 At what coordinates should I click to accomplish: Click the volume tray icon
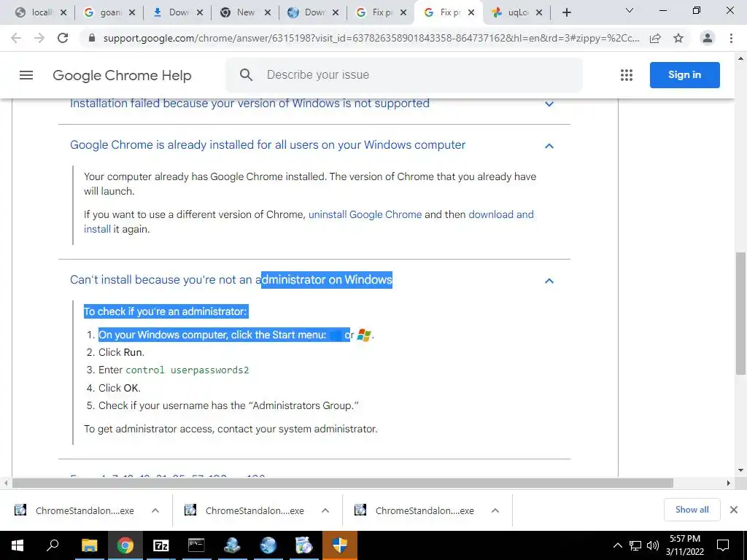coord(653,545)
